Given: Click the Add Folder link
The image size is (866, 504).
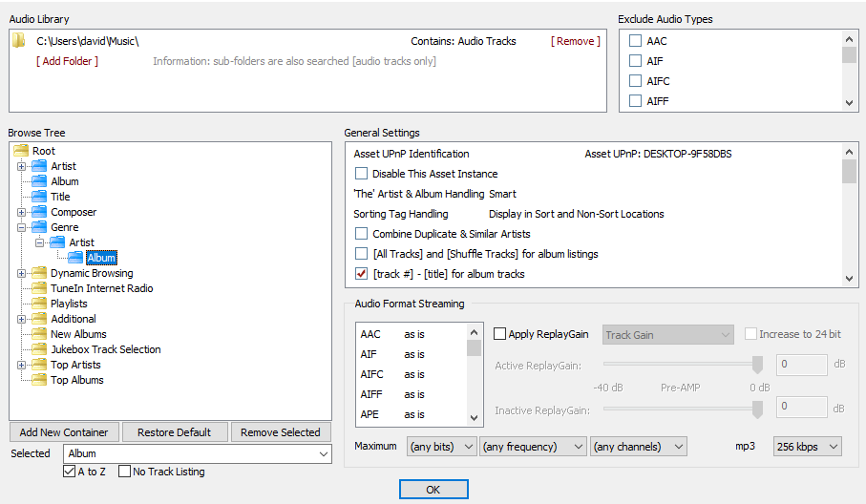Looking at the screenshot, I should pyautogui.click(x=67, y=61).
